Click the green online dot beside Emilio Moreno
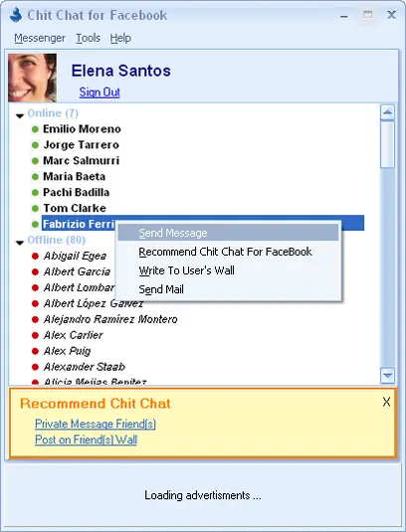 tap(35, 129)
